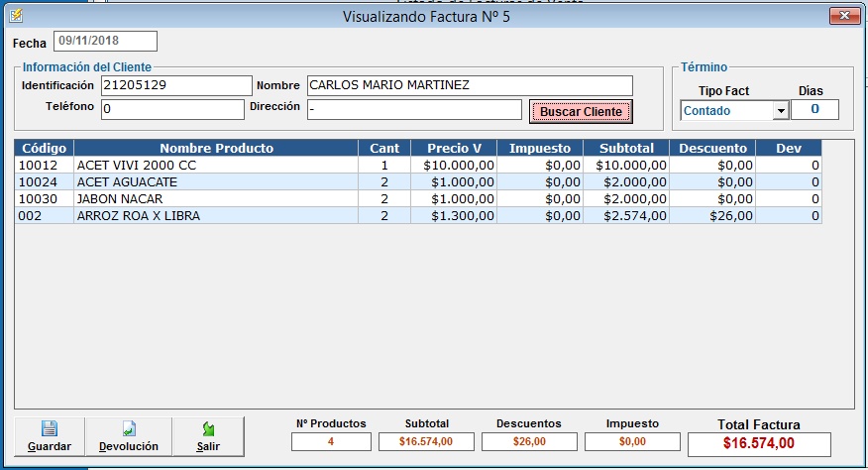Click the Días value field

tap(814, 109)
